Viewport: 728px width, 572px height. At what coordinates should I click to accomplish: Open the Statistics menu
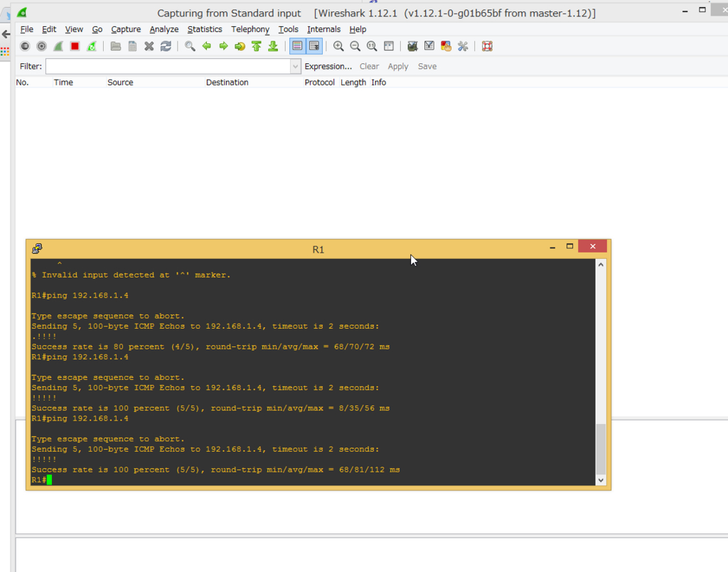click(205, 29)
